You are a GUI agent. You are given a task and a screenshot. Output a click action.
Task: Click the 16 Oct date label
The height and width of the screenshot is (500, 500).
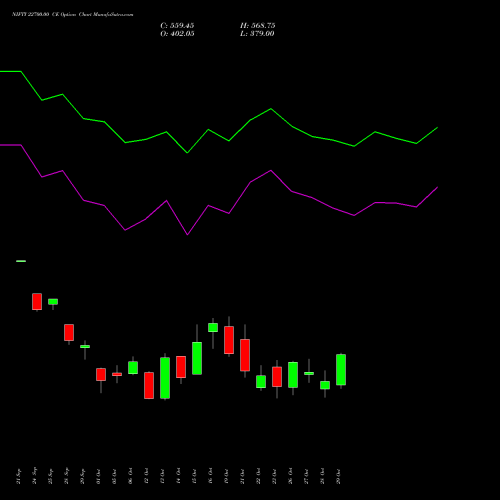click(x=211, y=477)
